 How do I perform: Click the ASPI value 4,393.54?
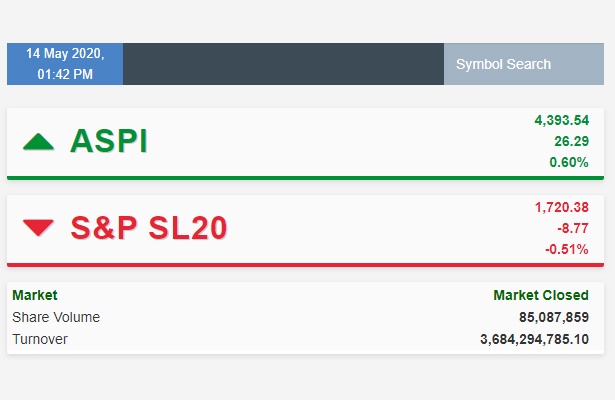562,120
